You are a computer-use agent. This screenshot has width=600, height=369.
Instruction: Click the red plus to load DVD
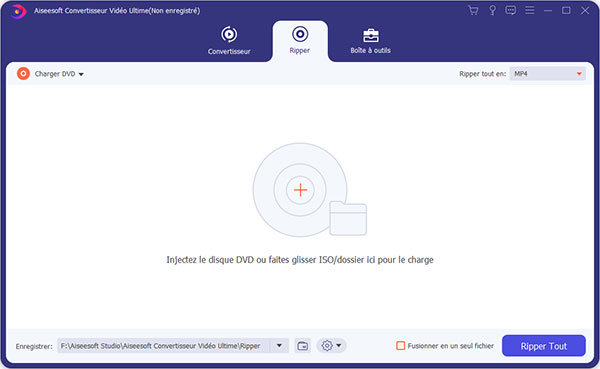(x=300, y=190)
